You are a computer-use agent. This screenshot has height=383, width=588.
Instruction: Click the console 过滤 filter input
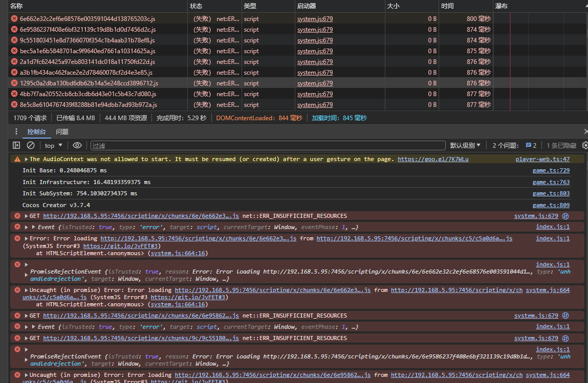click(268, 145)
